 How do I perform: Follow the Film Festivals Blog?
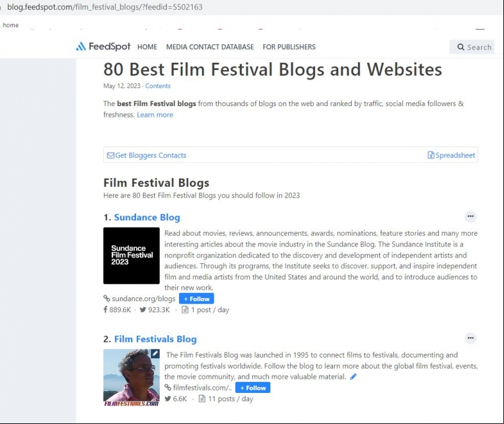[x=253, y=388]
